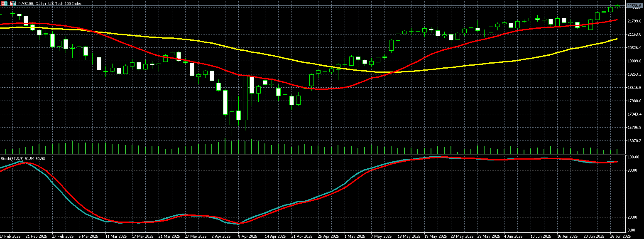Click the 19253.2 price scale label
Image resolution: width=644 pixels, height=239 pixels.
634,74
